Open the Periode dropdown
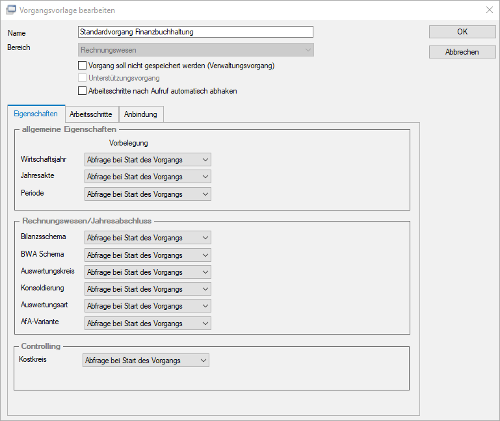This screenshot has width=500, height=421. tap(147, 194)
